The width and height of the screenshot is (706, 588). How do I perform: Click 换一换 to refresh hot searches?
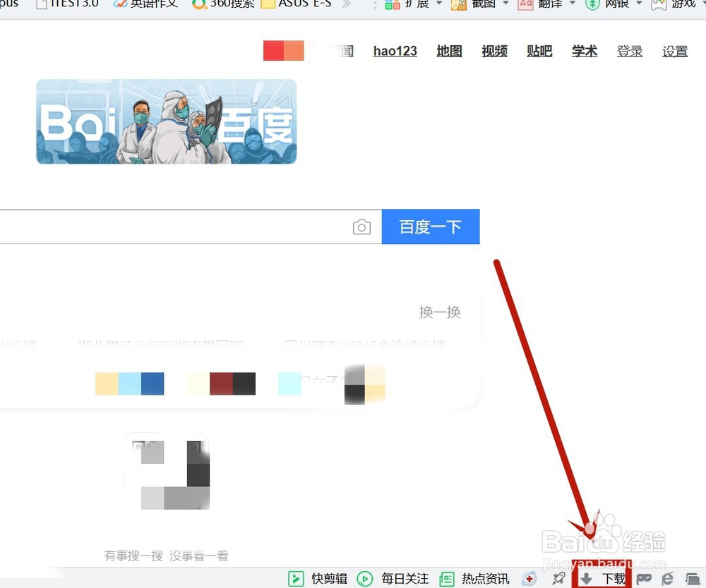[439, 312]
